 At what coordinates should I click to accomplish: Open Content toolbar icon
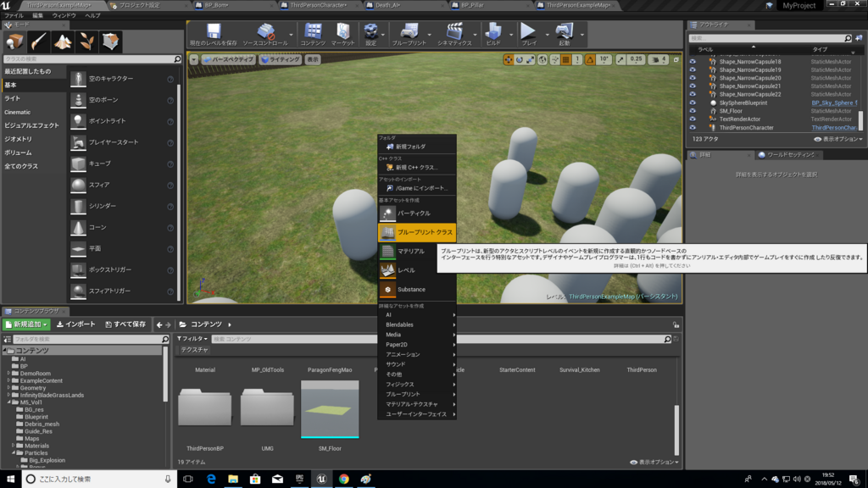pyautogui.click(x=313, y=34)
